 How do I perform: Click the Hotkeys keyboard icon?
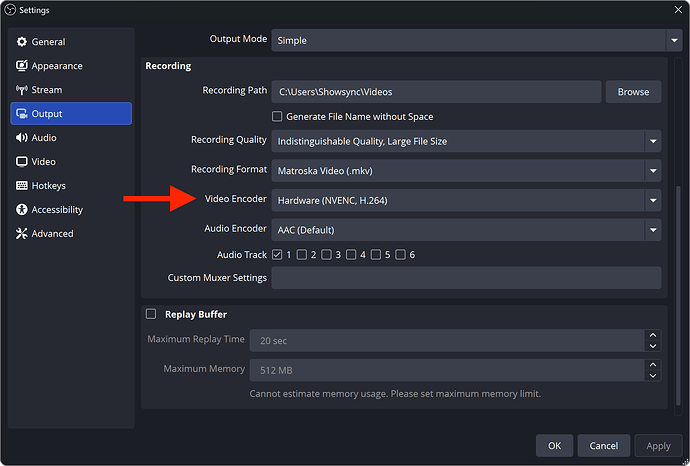coord(22,185)
